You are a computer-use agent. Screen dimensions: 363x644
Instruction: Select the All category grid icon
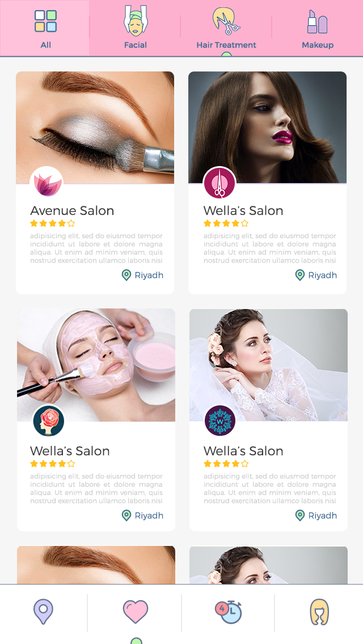pos(45,22)
